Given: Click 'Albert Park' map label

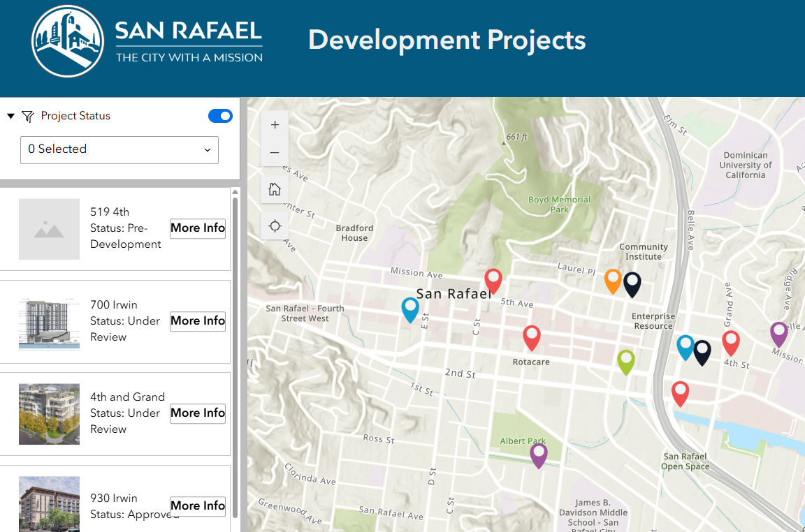Looking at the screenshot, I should tap(523, 441).
